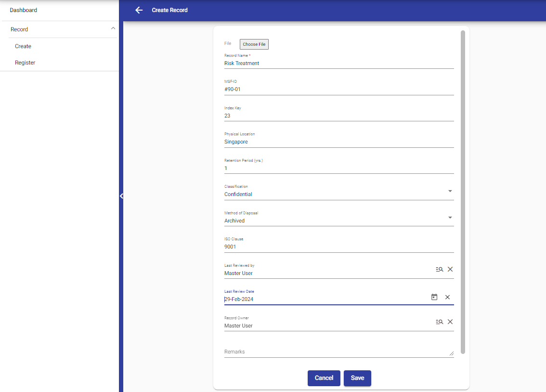Viewport: 546px width, 392px height.
Task: Clear the Last Review Date value
Action: [447, 297]
